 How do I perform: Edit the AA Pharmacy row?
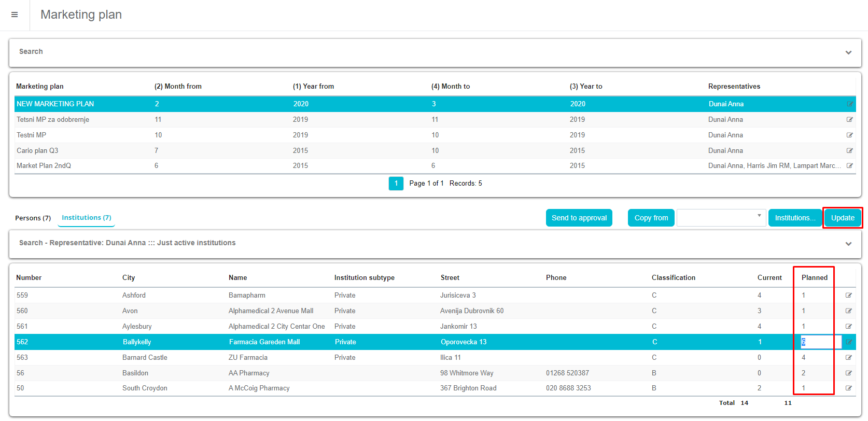848,373
